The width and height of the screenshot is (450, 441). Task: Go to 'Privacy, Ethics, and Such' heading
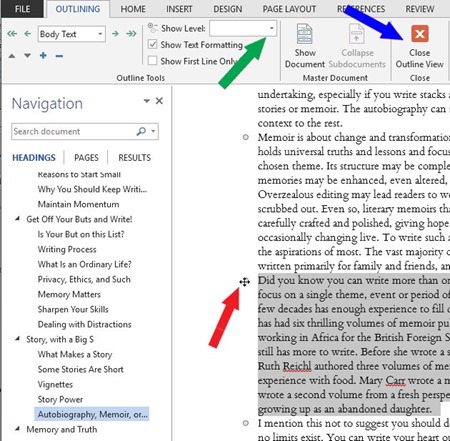click(84, 279)
